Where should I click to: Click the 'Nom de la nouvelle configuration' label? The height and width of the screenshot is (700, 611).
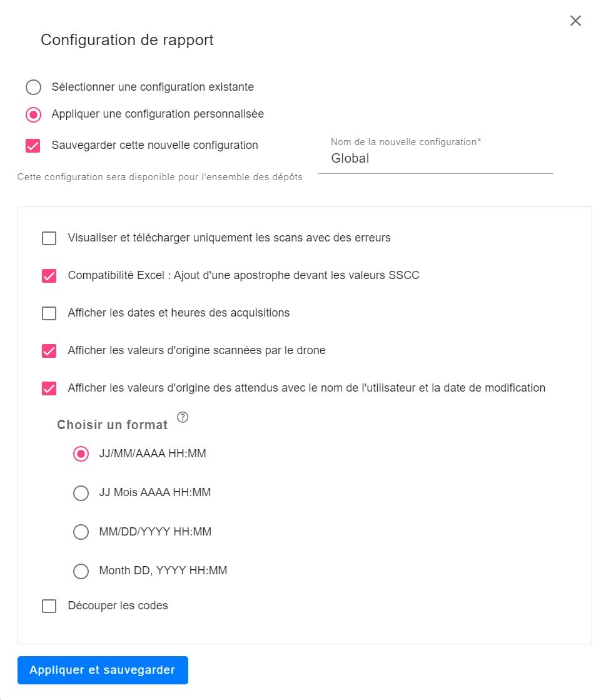tap(406, 142)
